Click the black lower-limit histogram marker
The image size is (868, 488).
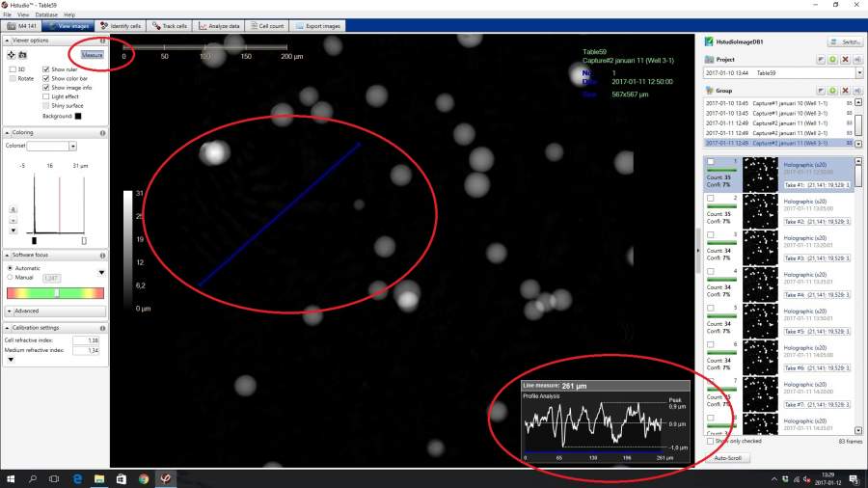35,241
